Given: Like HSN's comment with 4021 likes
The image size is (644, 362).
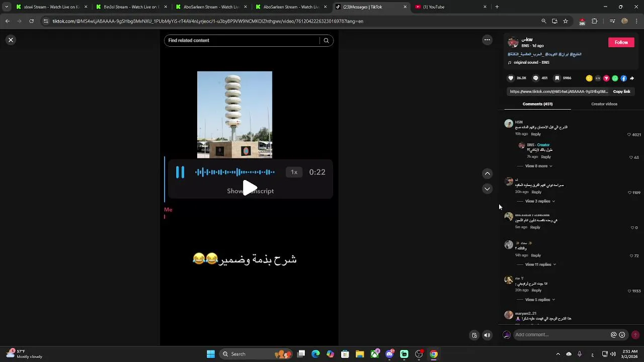Looking at the screenshot, I should click(x=629, y=135).
